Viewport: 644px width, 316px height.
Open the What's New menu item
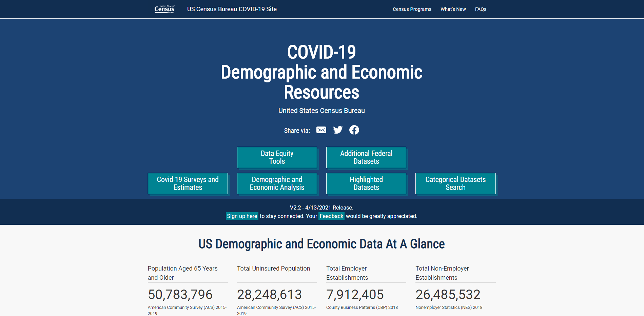tap(453, 9)
